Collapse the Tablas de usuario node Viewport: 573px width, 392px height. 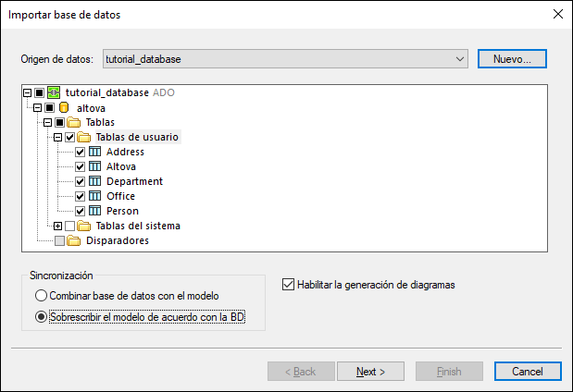click(x=57, y=137)
